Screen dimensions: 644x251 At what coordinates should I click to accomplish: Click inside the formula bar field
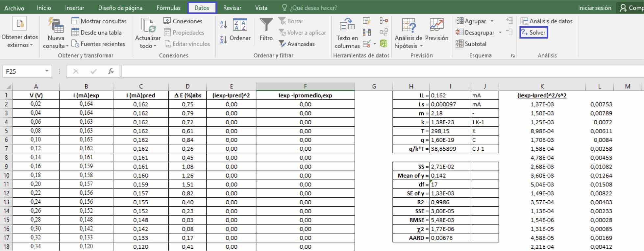(362, 71)
